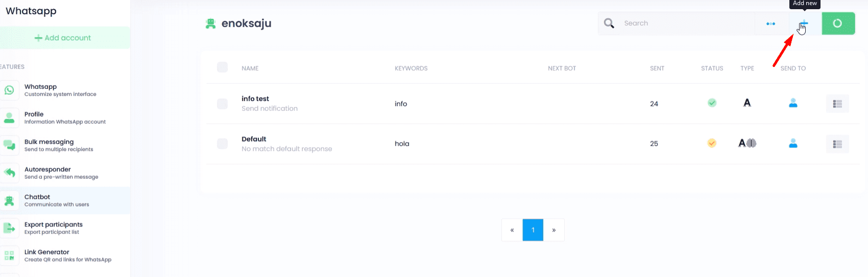Screen dimensions: 868x277
Task: Open actions menu for Default row
Action: [837, 144]
